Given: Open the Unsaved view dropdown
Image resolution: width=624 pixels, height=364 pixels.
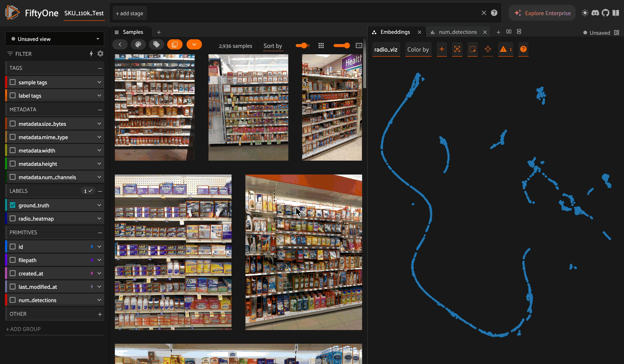Looking at the screenshot, I should 54,39.
